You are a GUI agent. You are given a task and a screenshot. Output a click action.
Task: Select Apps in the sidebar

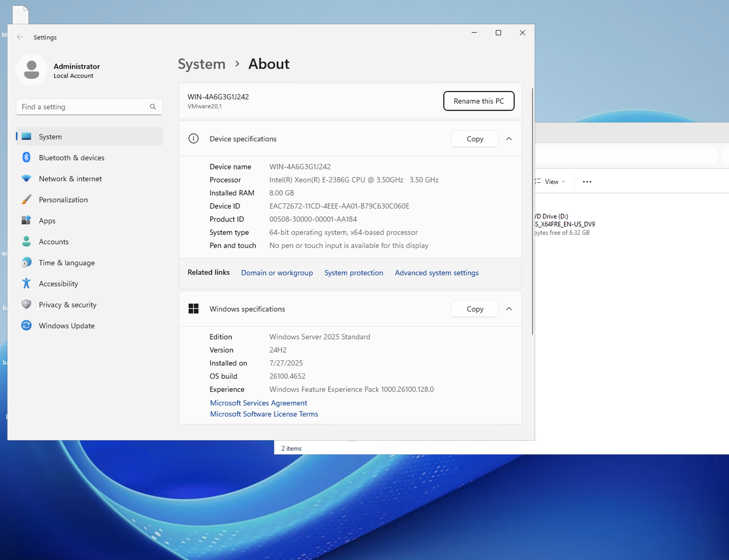pyautogui.click(x=89, y=220)
